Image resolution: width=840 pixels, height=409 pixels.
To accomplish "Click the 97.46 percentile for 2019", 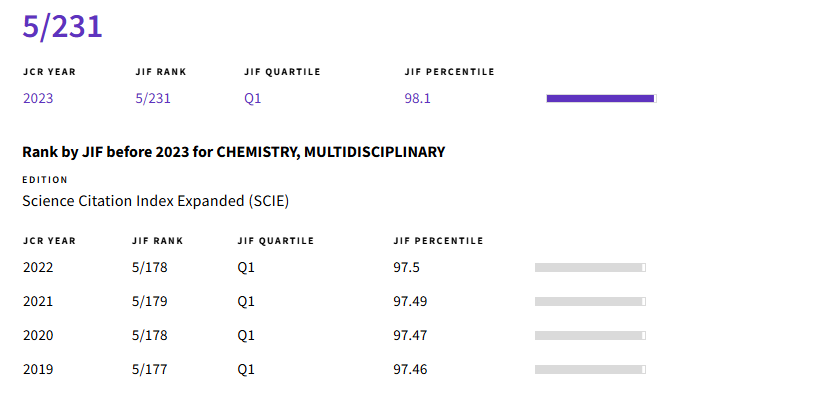I will tap(410, 369).
